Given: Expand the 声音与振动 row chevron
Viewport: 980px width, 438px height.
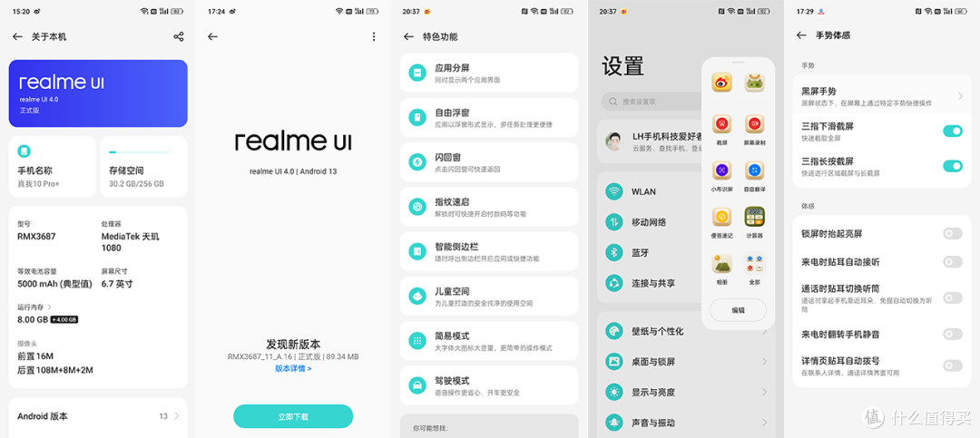Looking at the screenshot, I should 764,423.
